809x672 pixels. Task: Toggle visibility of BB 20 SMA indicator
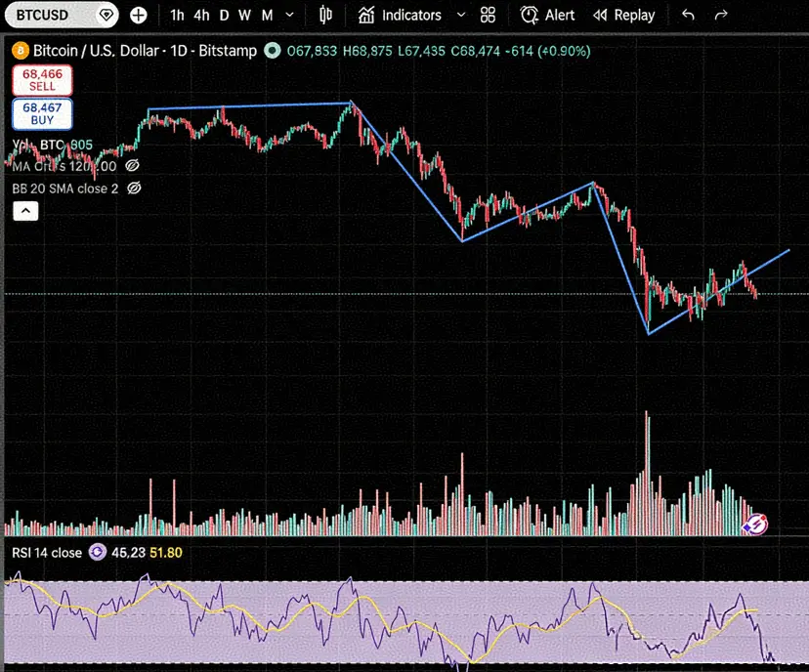point(135,188)
